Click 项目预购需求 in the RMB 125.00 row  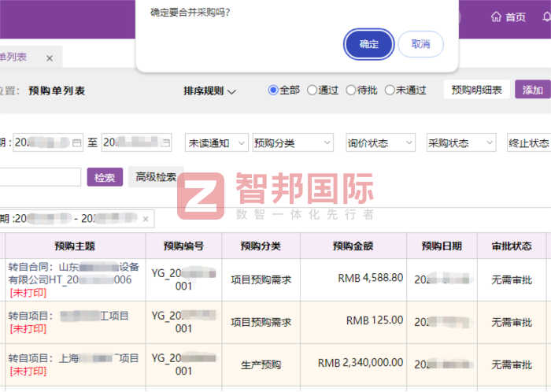pyautogui.click(x=261, y=322)
